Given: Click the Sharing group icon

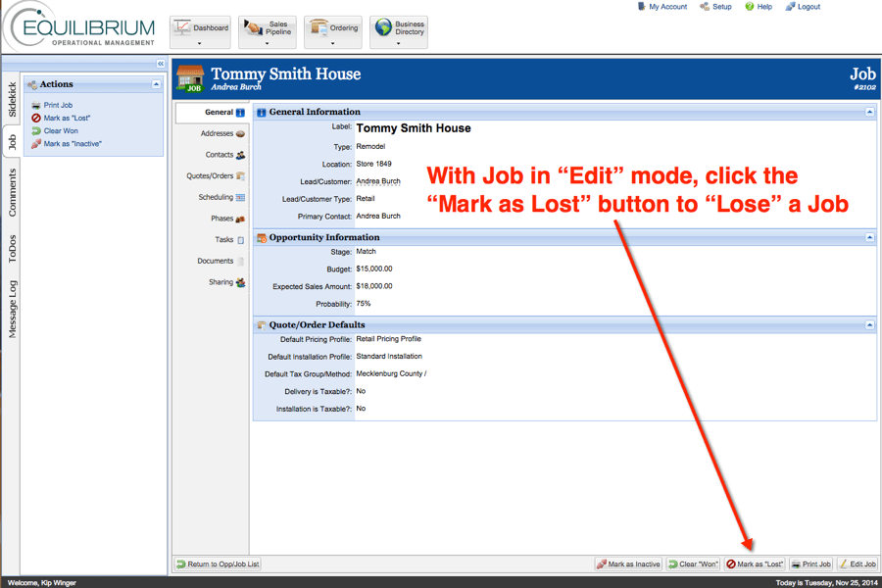Looking at the screenshot, I should click(x=240, y=282).
